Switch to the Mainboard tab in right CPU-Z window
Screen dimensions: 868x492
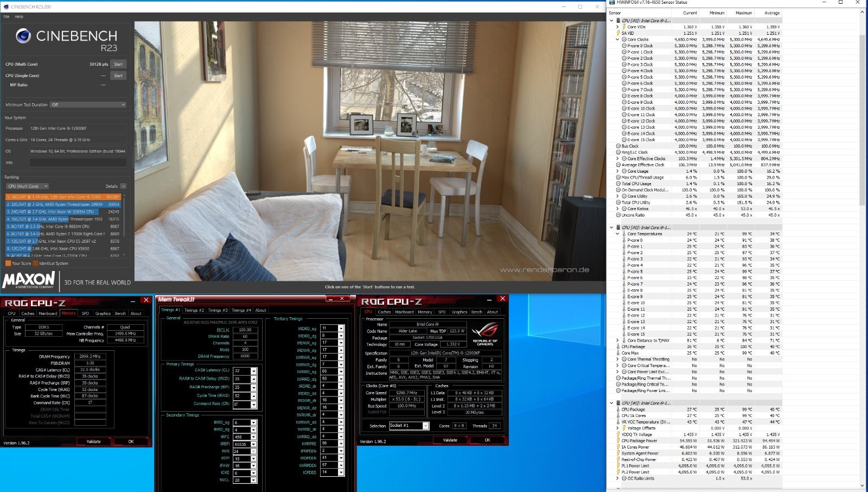pos(404,312)
